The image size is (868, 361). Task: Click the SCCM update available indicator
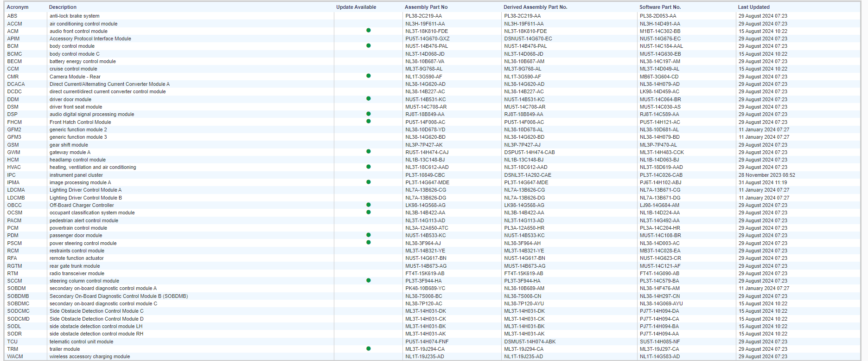point(368,280)
